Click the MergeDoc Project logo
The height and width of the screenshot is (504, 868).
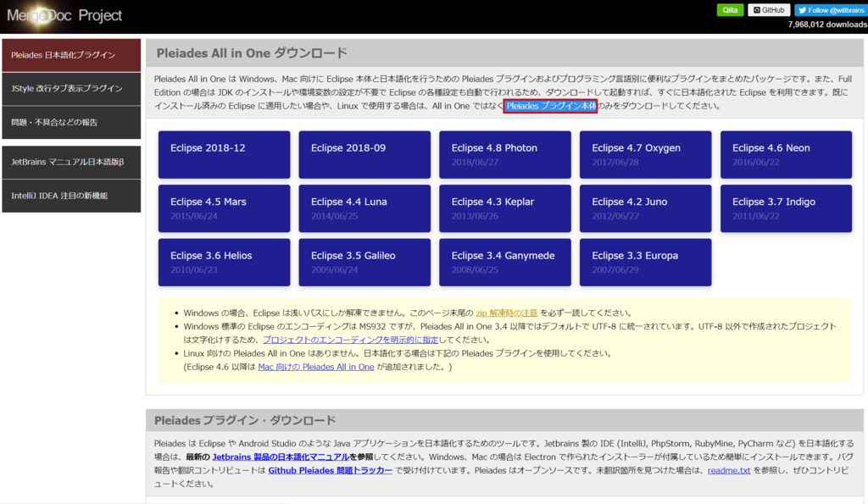click(64, 15)
